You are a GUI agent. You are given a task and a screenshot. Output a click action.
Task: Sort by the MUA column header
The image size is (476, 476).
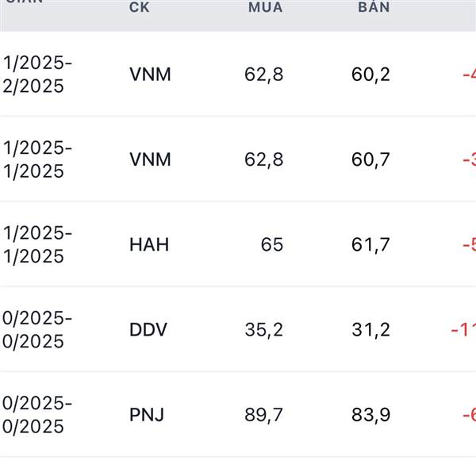point(265,7)
